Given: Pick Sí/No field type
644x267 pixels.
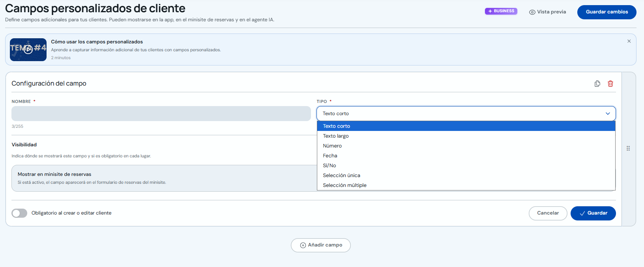Looking at the screenshot, I should tap(466, 166).
